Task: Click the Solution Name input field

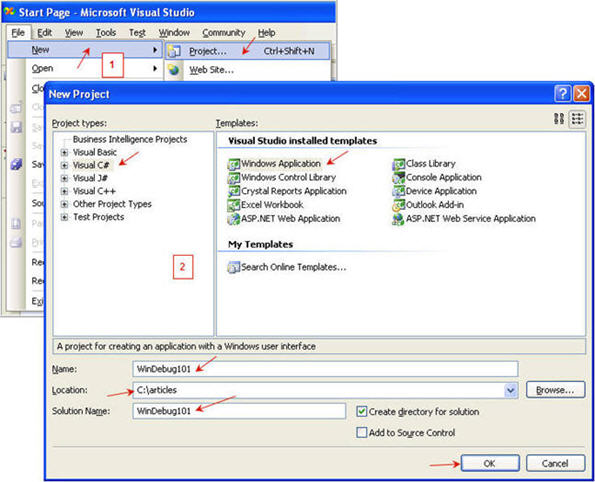Action: [x=239, y=411]
